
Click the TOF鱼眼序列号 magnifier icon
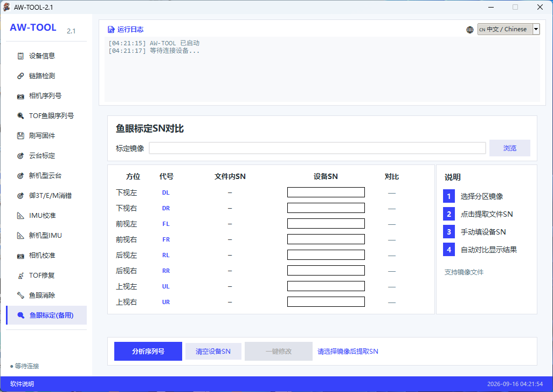pyautogui.click(x=21, y=116)
